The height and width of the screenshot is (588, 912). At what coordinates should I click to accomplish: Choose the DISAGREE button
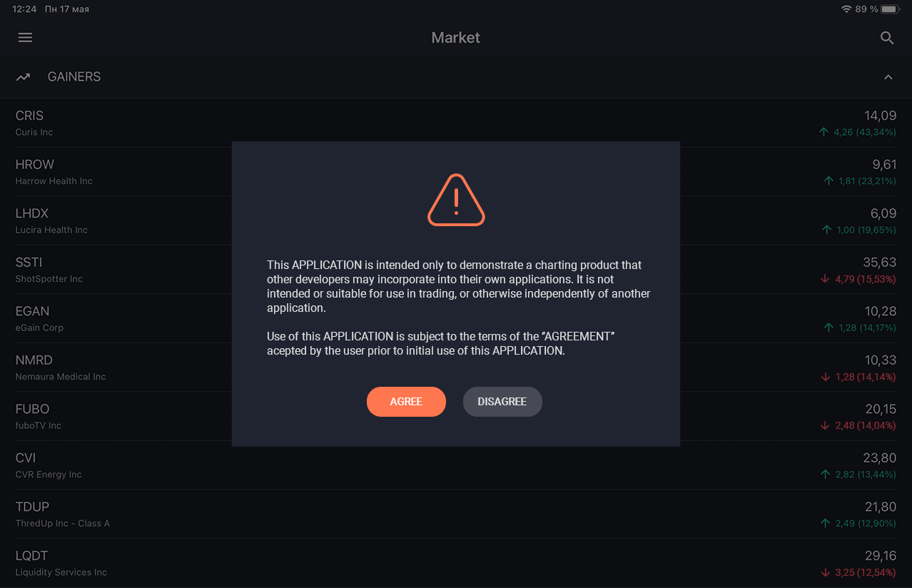tap(502, 402)
